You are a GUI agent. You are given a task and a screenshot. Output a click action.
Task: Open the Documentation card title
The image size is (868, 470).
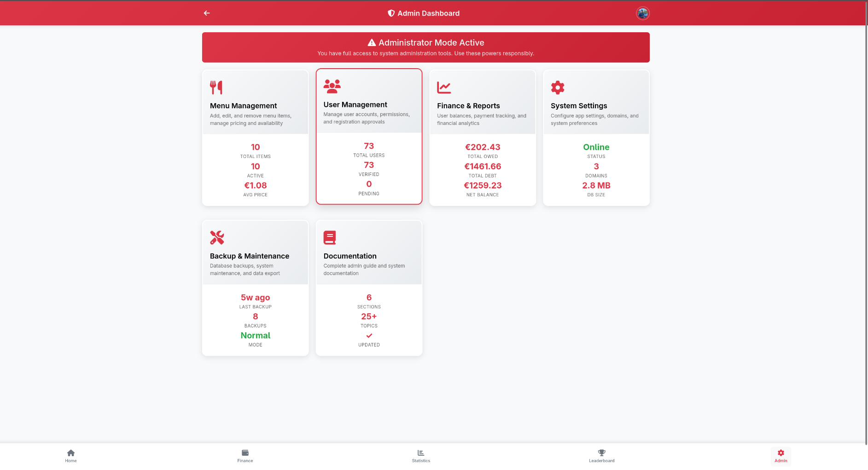click(350, 256)
